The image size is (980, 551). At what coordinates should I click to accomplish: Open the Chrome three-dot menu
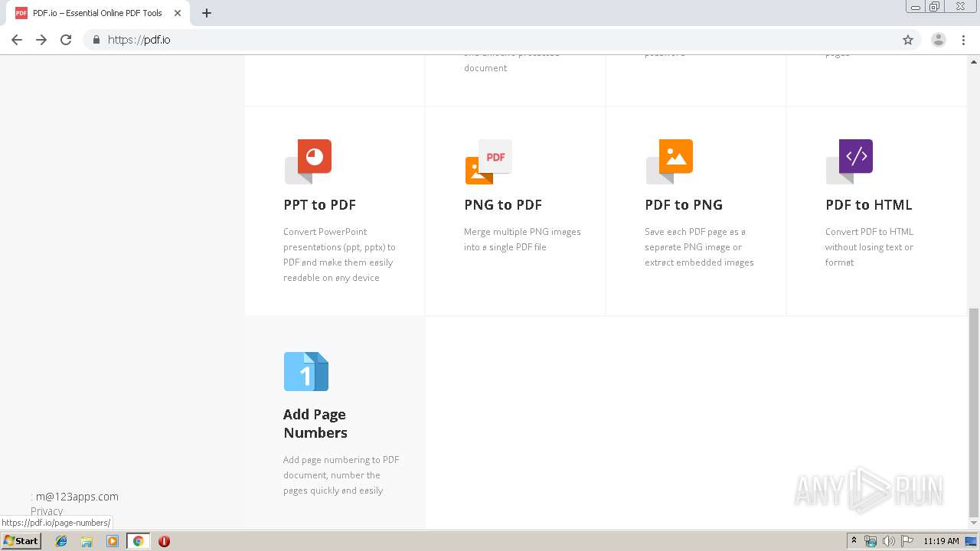coord(964,40)
